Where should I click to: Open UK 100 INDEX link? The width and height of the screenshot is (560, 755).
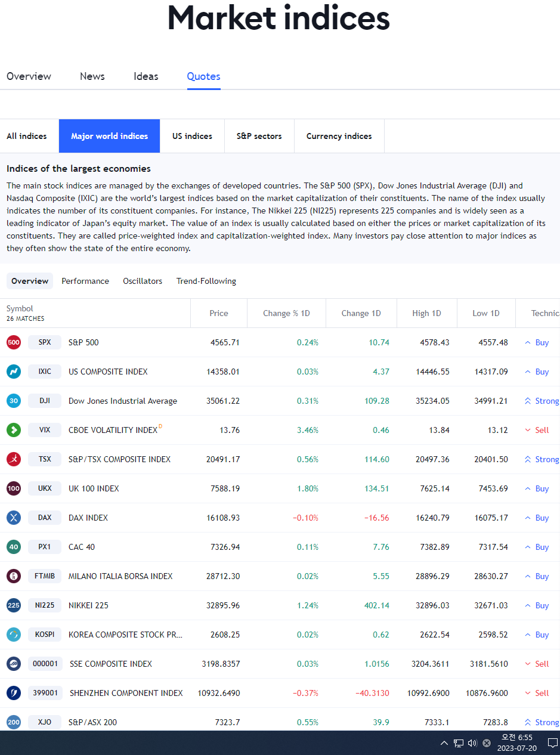(94, 488)
